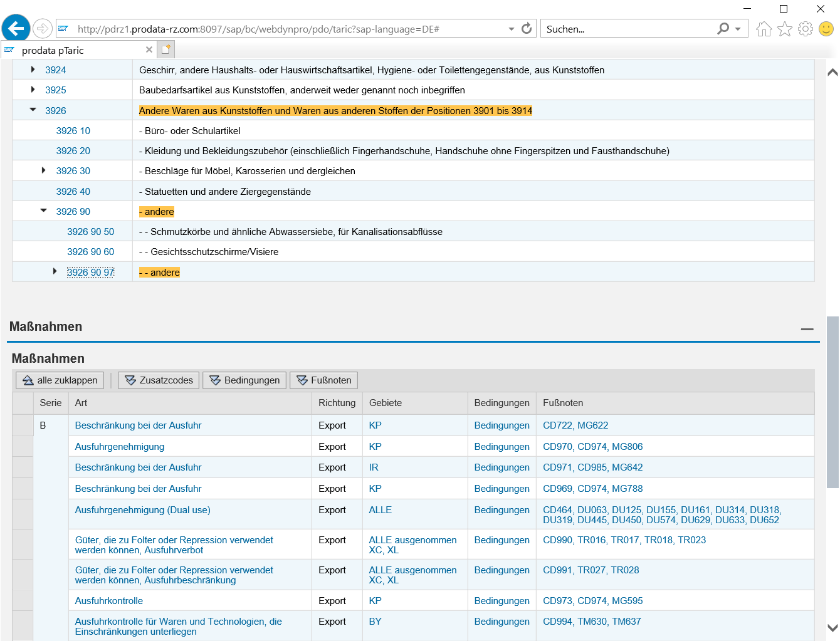
Task: Click the browser back arrow button
Action: [x=16, y=29]
